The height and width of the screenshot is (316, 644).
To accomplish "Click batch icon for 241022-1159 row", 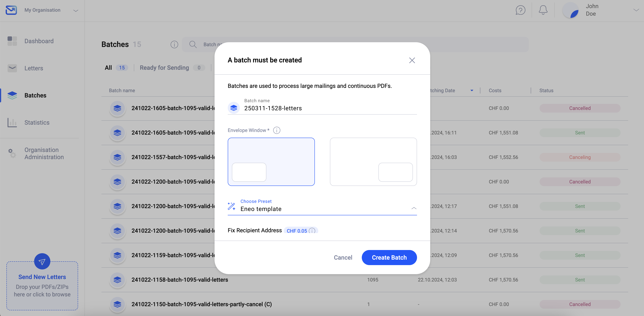I will [117, 255].
